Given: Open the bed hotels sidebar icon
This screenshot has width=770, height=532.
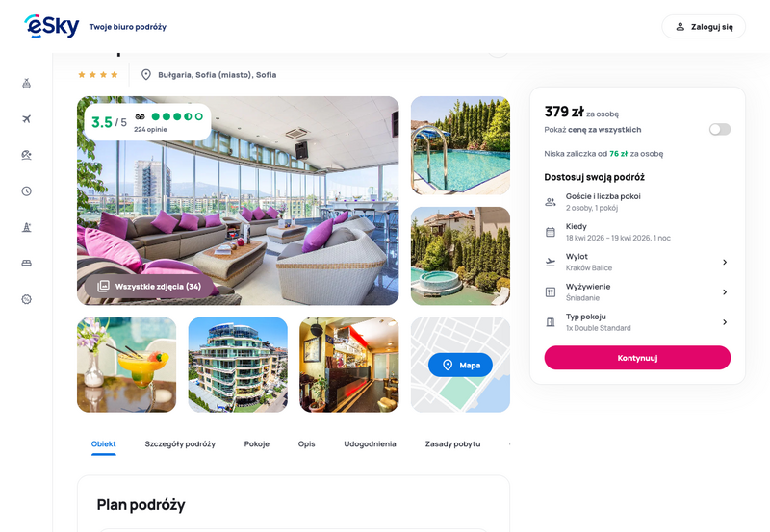Looking at the screenshot, I should [x=27, y=263].
